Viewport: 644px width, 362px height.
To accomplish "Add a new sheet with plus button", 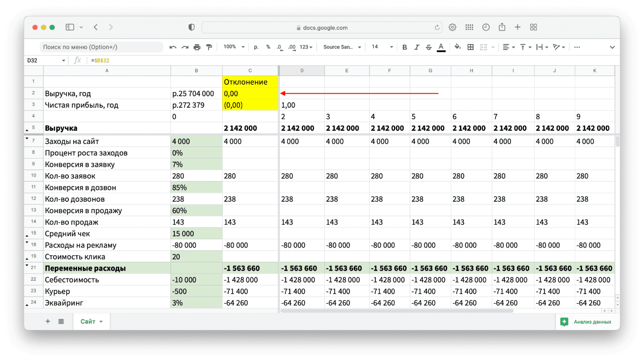I will [48, 321].
